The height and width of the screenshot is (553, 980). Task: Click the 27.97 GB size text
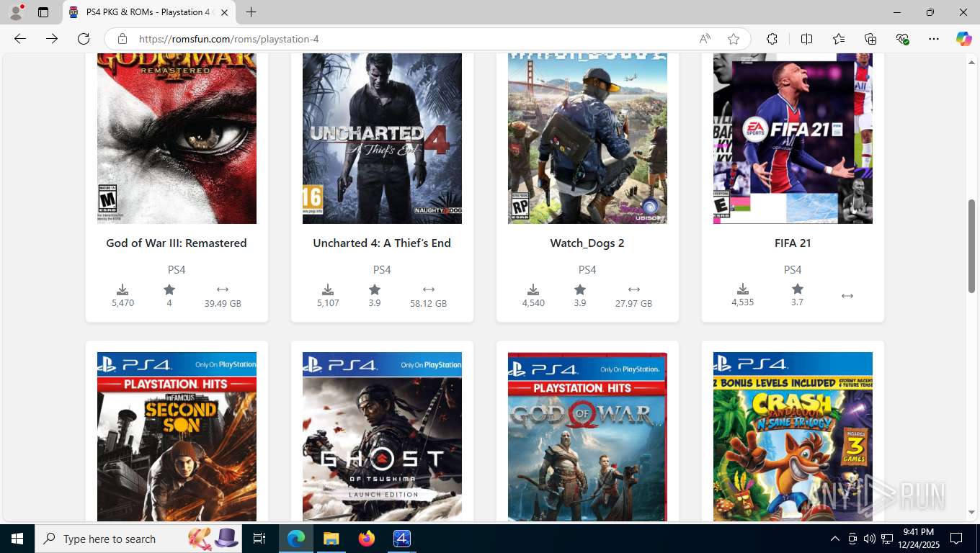(633, 304)
